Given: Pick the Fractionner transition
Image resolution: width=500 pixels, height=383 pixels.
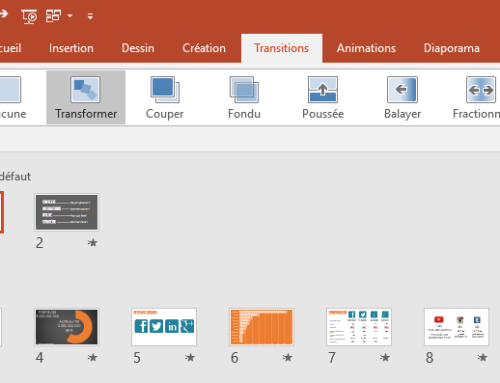Looking at the screenshot, I should click(477, 97).
